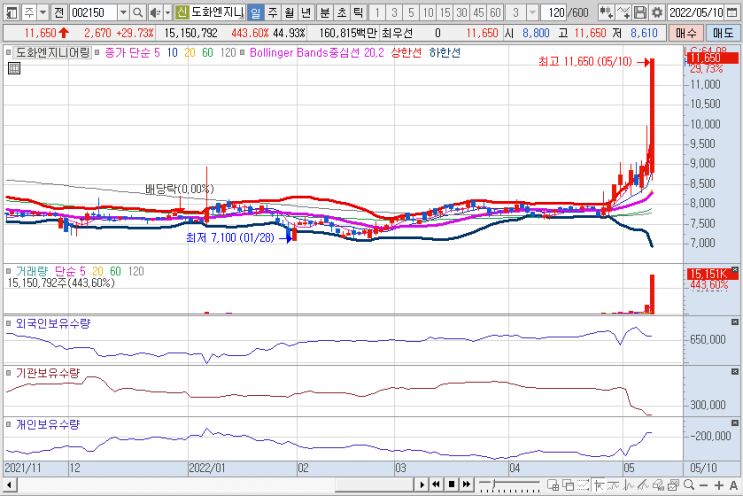
Task: Toggle the 개인보유수량 indicator marker
Action: (x=9, y=424)
